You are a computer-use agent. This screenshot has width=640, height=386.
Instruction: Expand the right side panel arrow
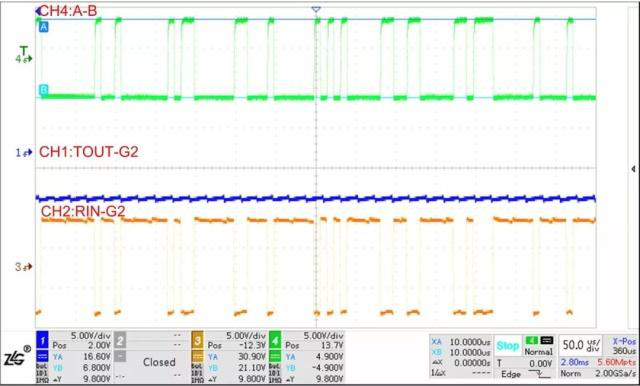coord(633,169)
